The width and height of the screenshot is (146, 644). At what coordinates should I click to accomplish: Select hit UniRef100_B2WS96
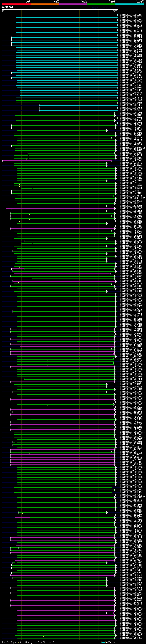click(x=131, y=22)
